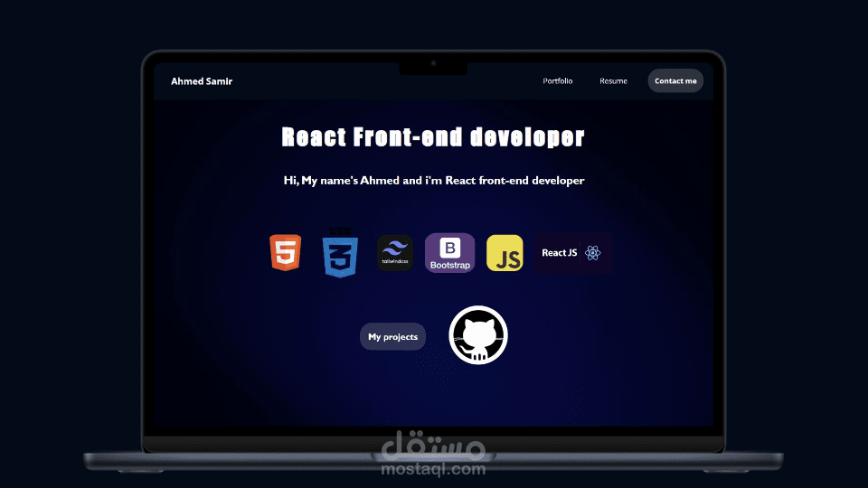Image resolution: width=868 pixels, height=488 pixels.
Task: Open the Portfolio nav link
Action: click(x=558, y=80)
